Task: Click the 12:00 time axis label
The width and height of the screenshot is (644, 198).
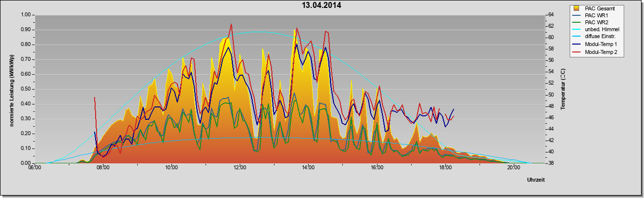Action: click(240, 168)
